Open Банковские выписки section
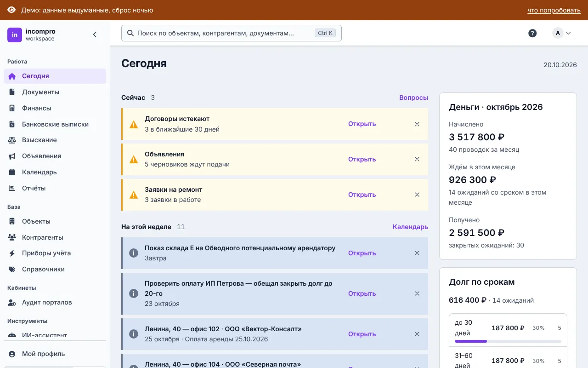Image resolution: width=588 pixels, height=368 pixels. click(x=55, y=124)
